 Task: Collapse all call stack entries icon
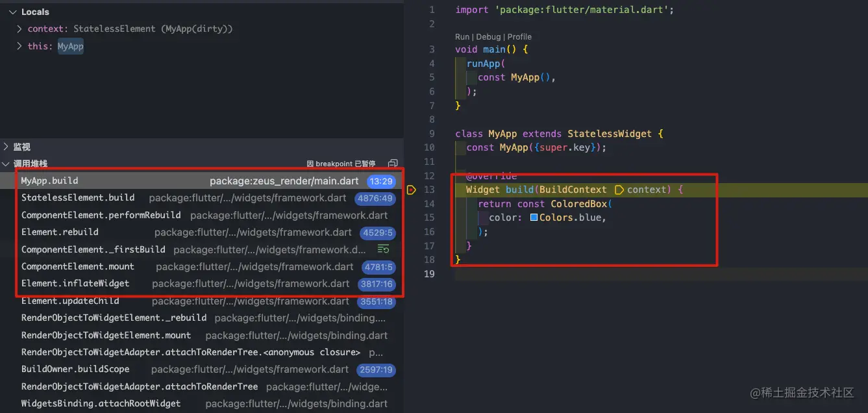(x=393, y=164)
